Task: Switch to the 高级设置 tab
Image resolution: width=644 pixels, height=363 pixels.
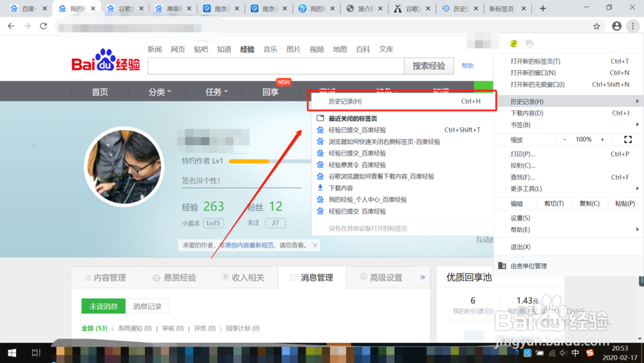Action: coord(381,277)
